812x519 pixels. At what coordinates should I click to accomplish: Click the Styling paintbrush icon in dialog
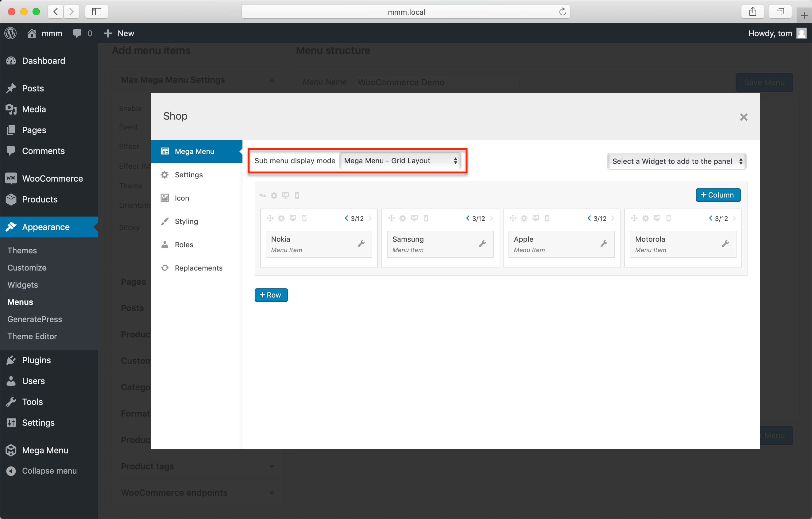165,221
